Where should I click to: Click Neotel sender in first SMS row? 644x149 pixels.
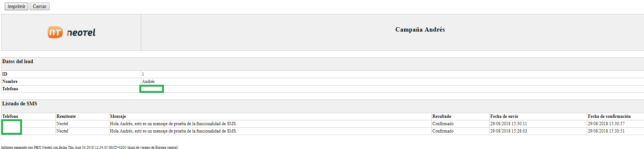pyautogui.click(x=62, y=124)
